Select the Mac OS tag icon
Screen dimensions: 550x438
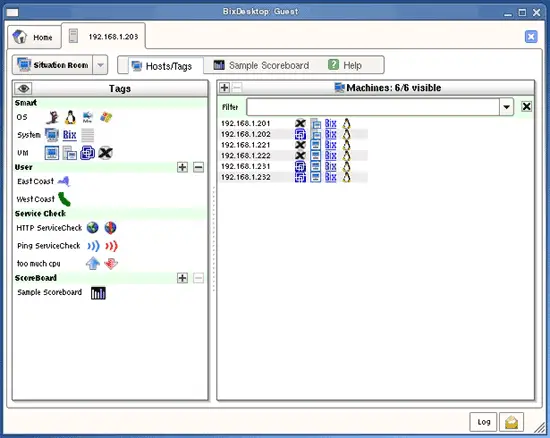coord(87,117)
